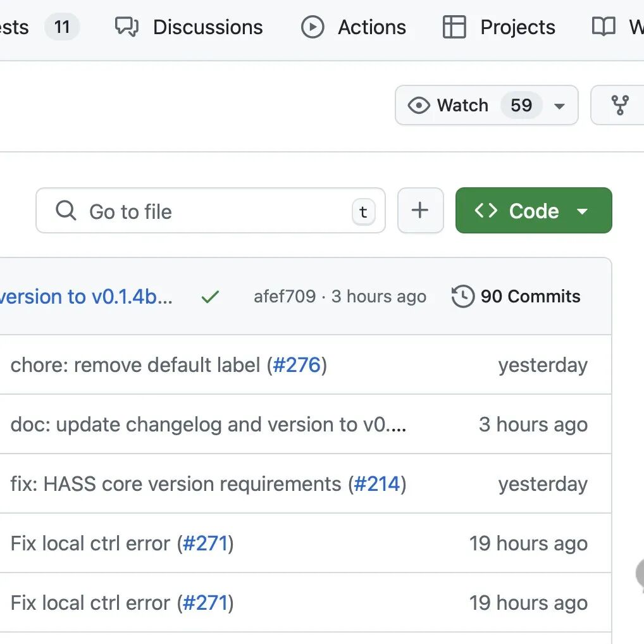Click the Projects table icon
This screenshot has width=644, height=644.
454,27
